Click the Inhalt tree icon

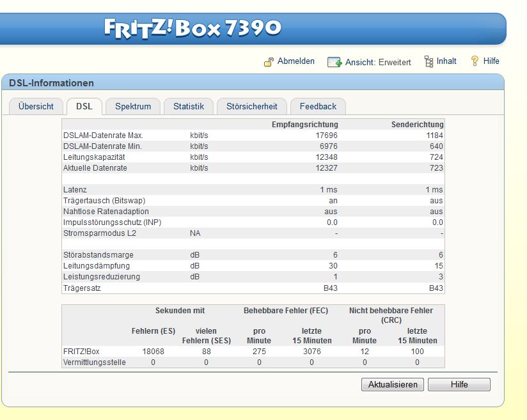click(x=429, y=61)
